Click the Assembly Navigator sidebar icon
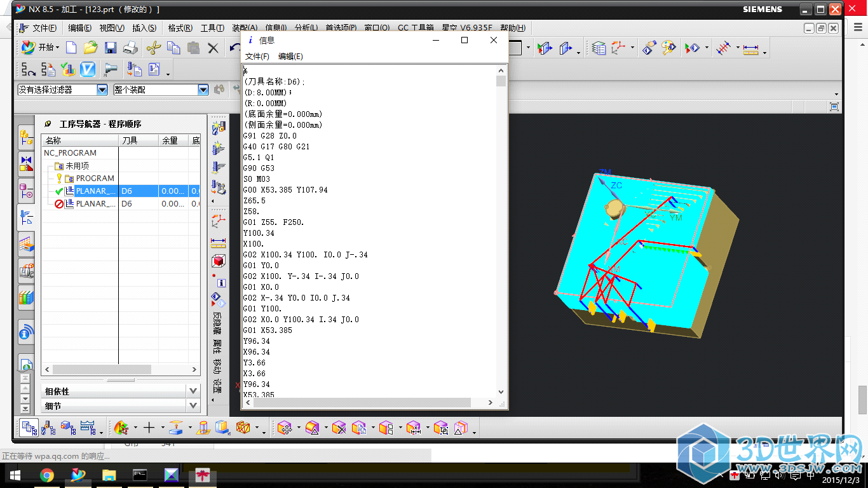This screenshot has width=868, height=488. click(26, 137)
